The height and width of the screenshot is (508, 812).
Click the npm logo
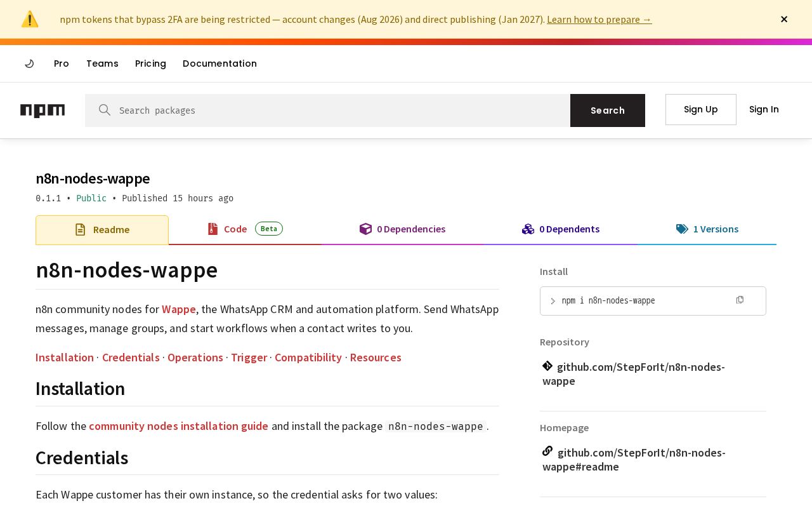click(x=43, y=110)
